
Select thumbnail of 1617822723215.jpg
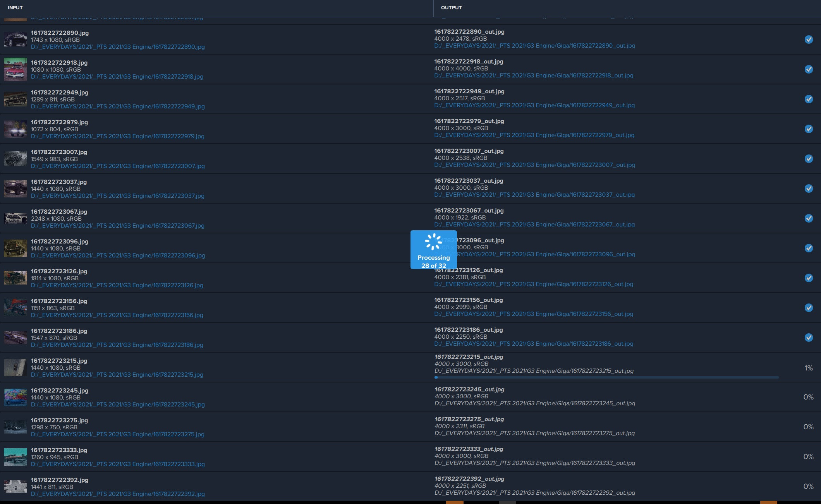click(x=15, y=367)
